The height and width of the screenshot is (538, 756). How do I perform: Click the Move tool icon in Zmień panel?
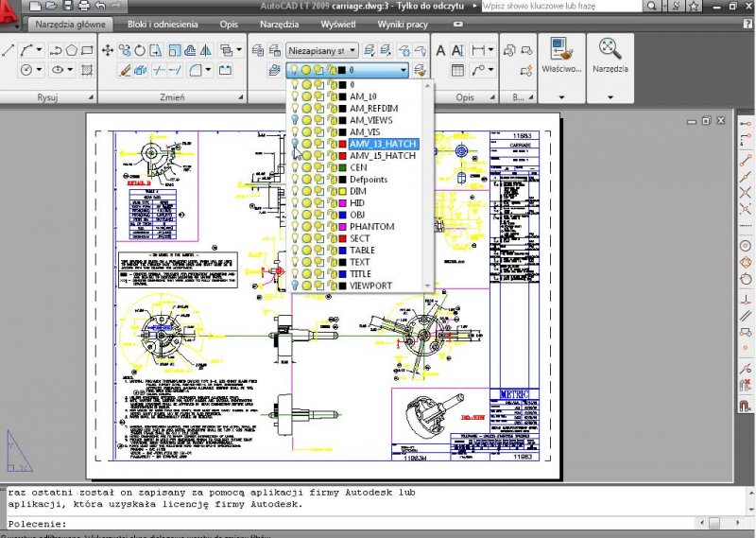(108, 49)
